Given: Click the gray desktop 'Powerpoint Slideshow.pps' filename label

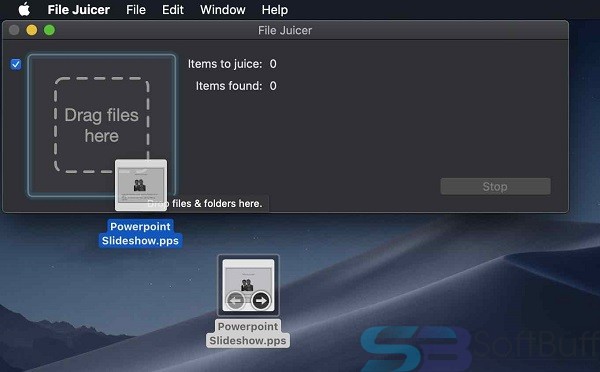Looking at the screenshot, I should [248, 333].
